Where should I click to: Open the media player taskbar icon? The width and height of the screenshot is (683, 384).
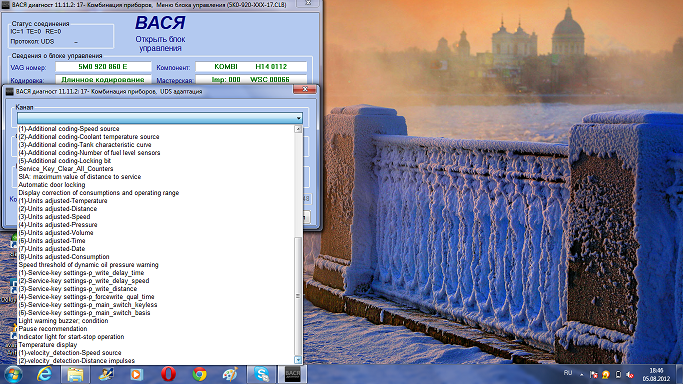tap(137, 374)
